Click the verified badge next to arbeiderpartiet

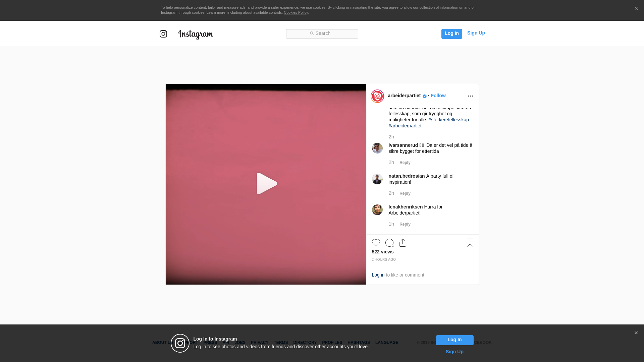click(x=425, y=96)
